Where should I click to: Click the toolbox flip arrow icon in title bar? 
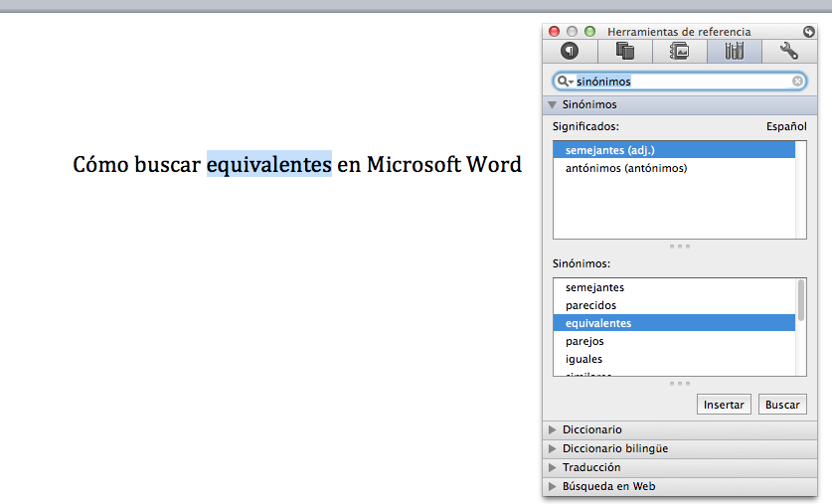[x=809, y=32]
